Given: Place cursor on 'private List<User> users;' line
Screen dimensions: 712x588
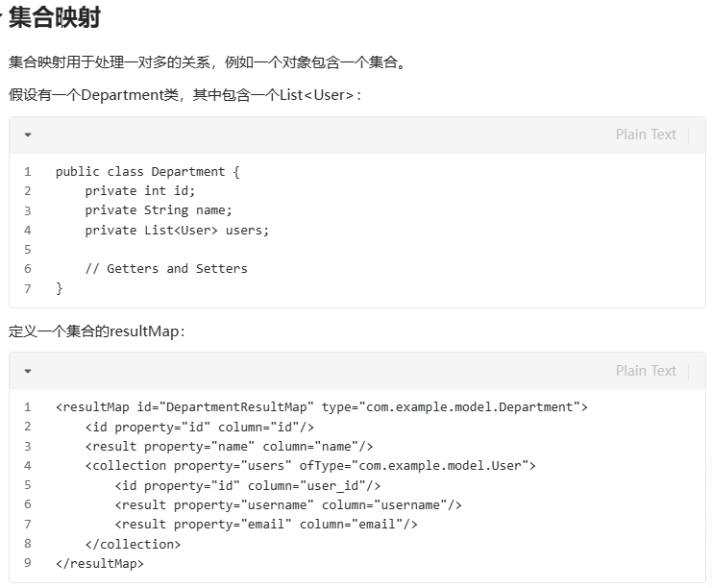Looking at the screenshot, I should 177,231.
